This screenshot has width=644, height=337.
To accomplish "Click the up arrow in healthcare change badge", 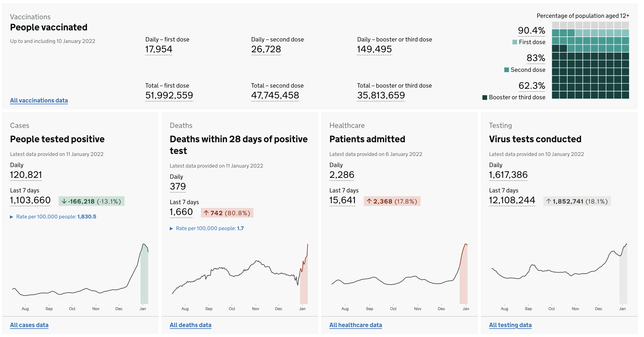I will pyautogui.click(x=369, y=201).
